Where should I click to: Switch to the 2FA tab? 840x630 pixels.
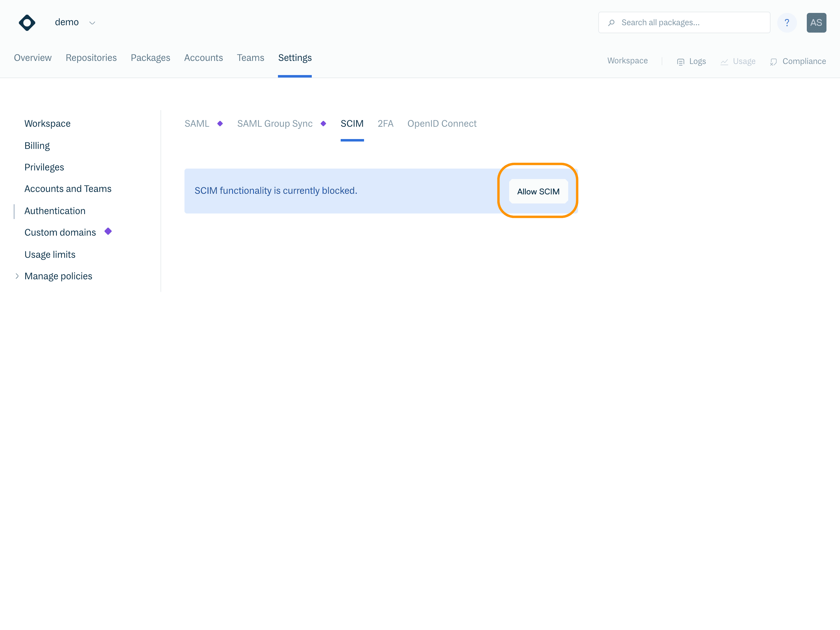(385, 123)
